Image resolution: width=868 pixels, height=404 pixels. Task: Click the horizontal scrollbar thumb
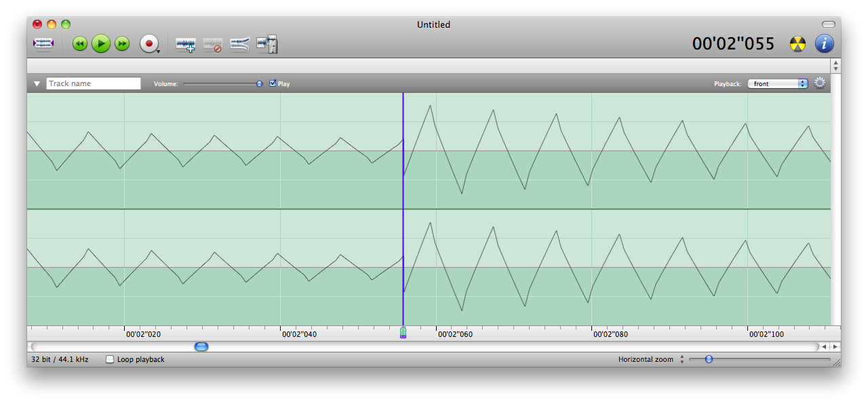tap(201, 346)
